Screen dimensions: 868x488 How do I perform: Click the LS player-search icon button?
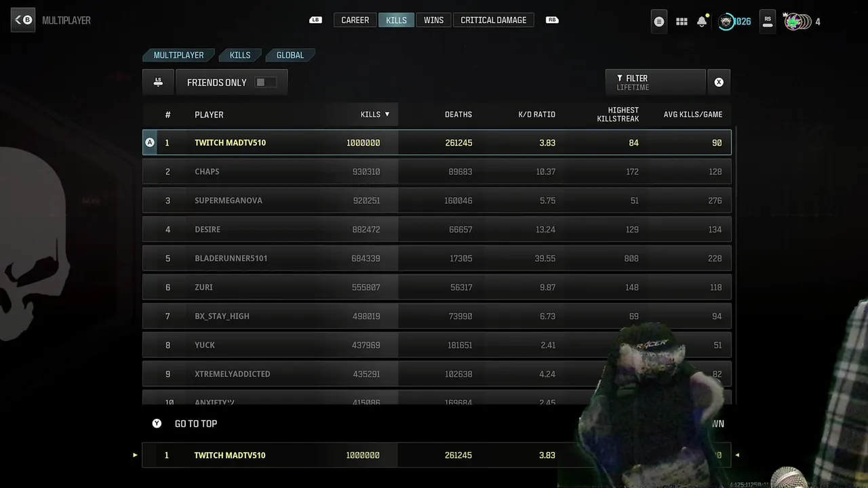(158, 82)
